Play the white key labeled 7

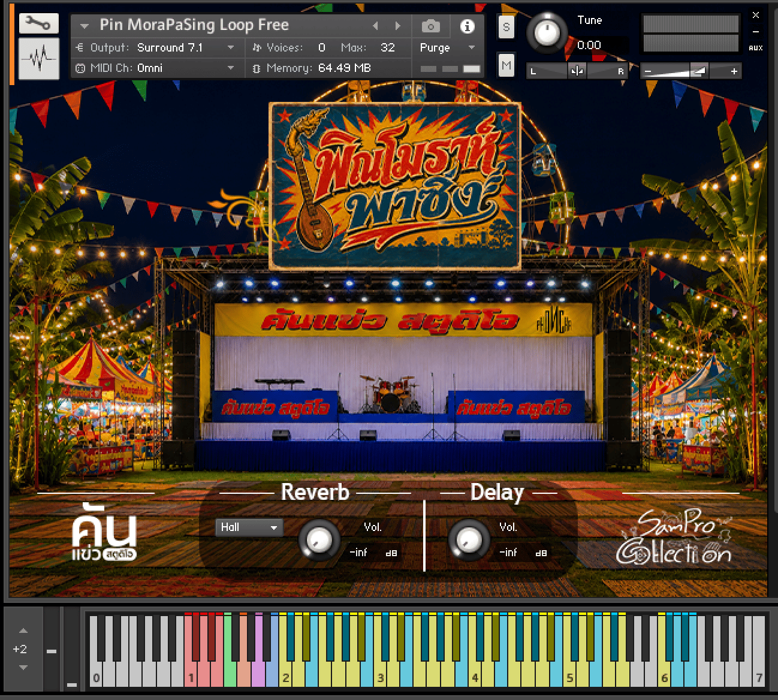759,674
